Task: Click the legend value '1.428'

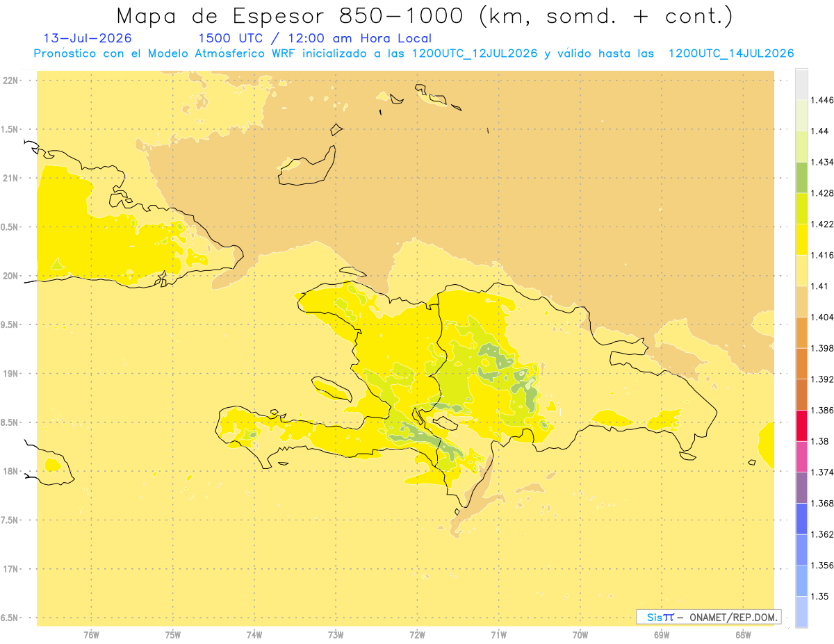Action: [822, 193]
